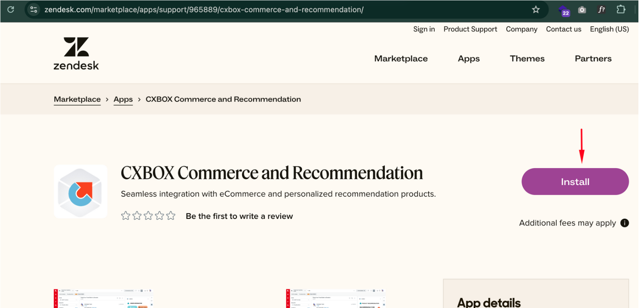Click the first app screenshot thumbnail
The height and width of the screenshot is (308, 644).
(104, 299)
